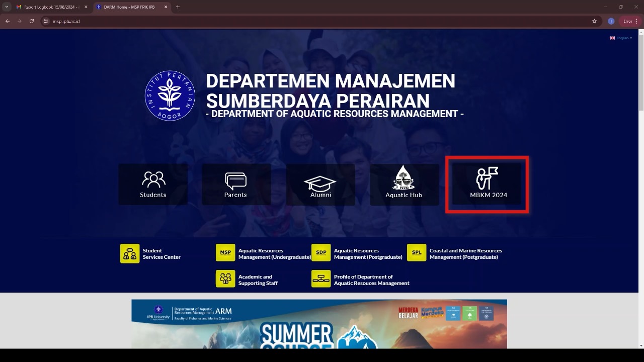Click the Student Services Center yellow icon

coord(130,253)
